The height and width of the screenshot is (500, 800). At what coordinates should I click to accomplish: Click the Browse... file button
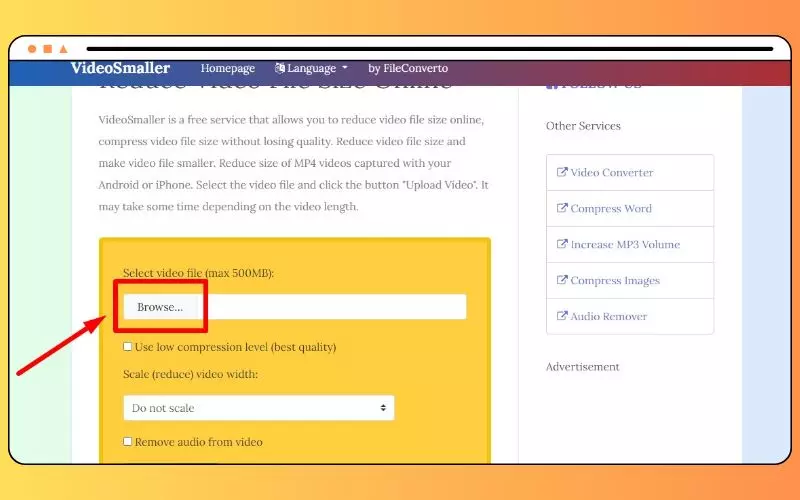pyautogui.click(x=160, y=307)
